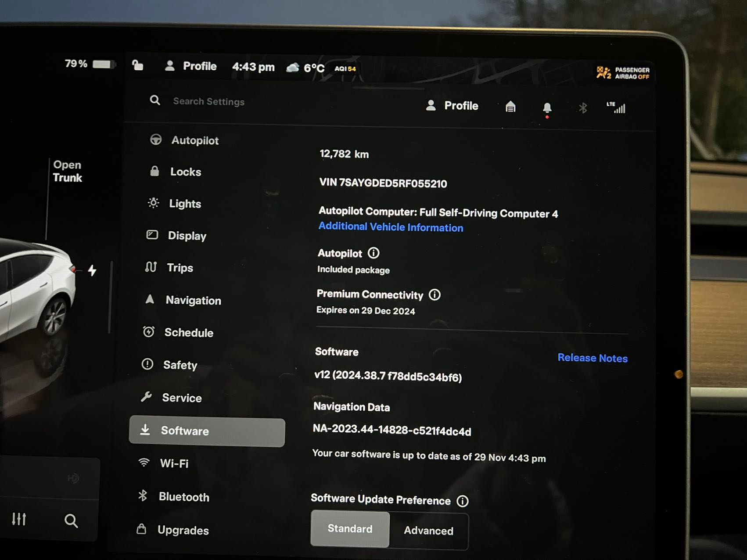The width and height of the screenshot is (747, 560).
Task: Open the equalizer controls icon bottom left
Action: click(19, 519)
